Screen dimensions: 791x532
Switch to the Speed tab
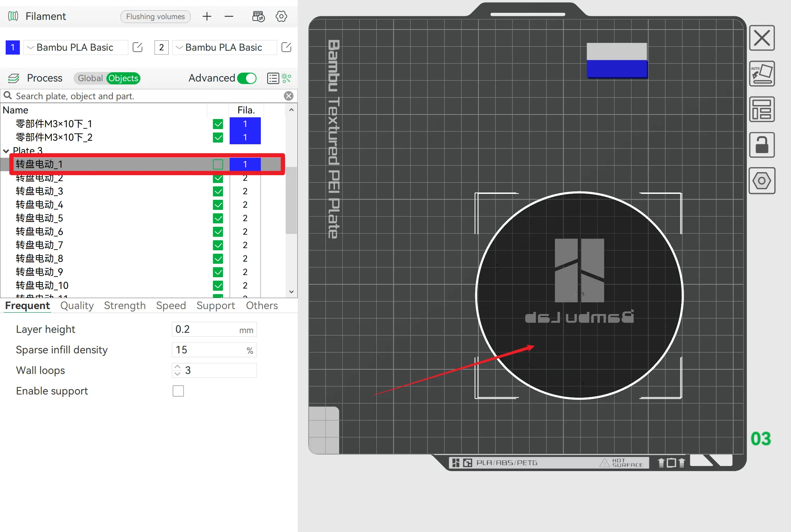pos(171,306)
